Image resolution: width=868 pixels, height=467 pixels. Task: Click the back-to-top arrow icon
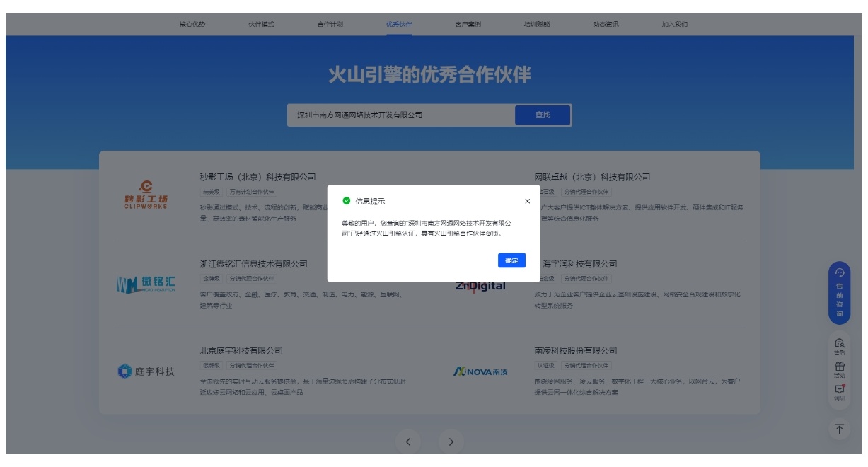click(x=840, y=429)
